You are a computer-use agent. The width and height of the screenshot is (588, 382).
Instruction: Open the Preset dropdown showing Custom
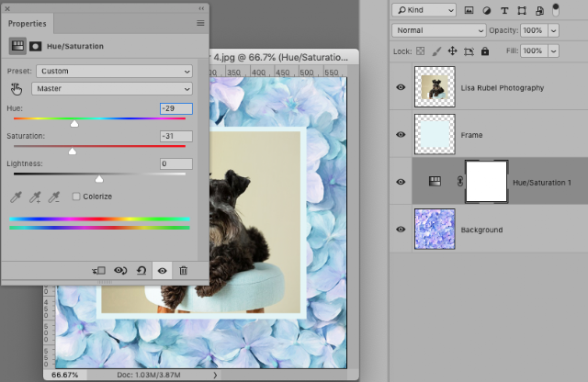click(x=114, y=72)
